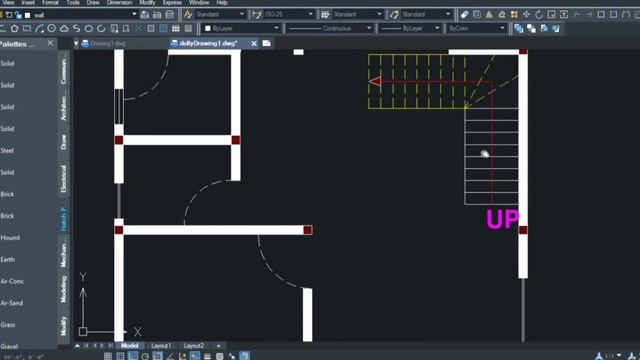
Task: Toggle Ortho mode in status bar
Action: pos(133,356)
